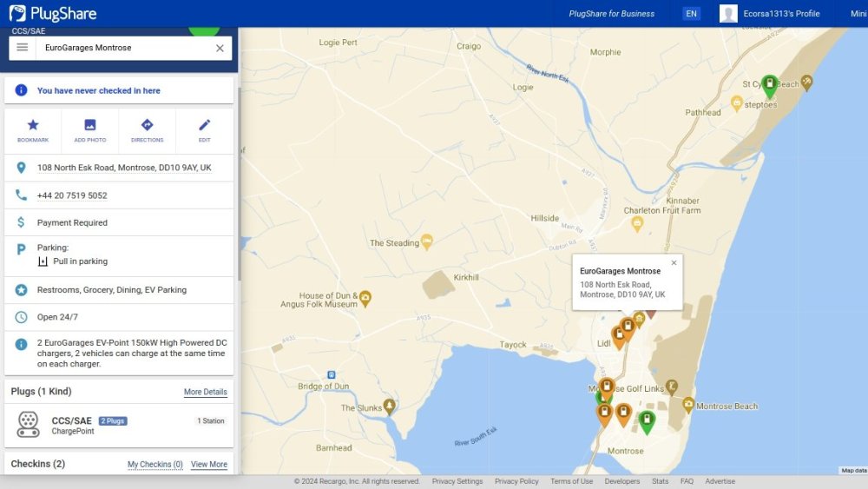Open FAQ link in footer
868x489 pixels.
click(x=687, y=481)
